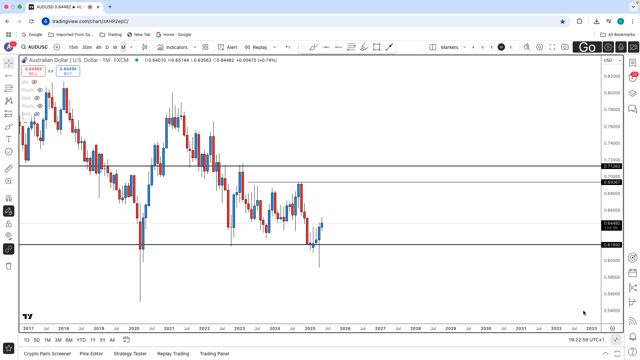Image resolution: width=640 pixels, height=360 pixels.
Task: Toggle the lock all drawings tool
Action: (9, 224)
